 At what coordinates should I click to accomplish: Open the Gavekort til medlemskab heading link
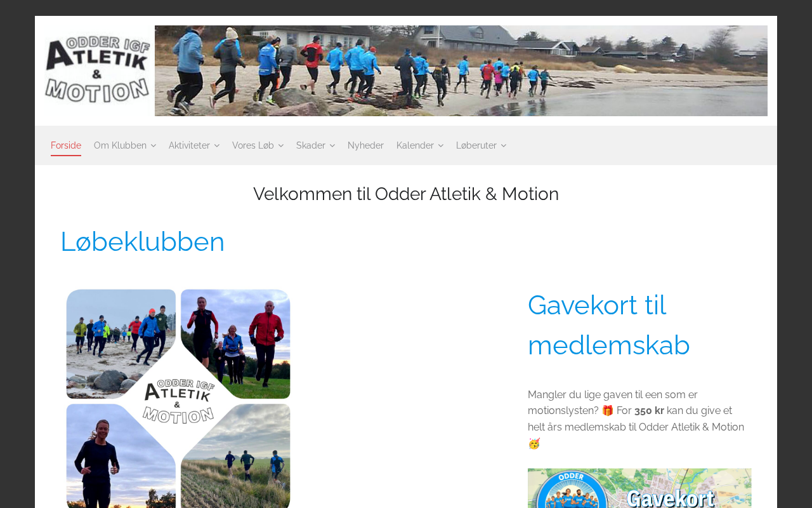coord(609,325)
